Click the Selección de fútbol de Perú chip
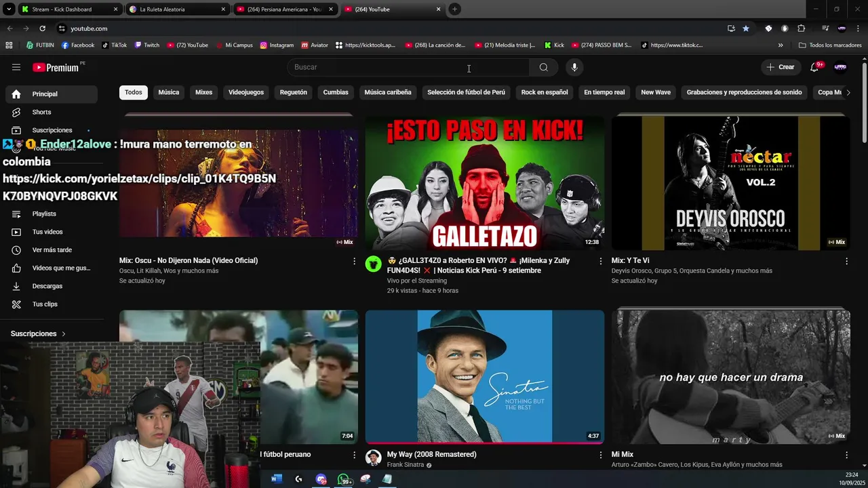 tap(467, 92)
